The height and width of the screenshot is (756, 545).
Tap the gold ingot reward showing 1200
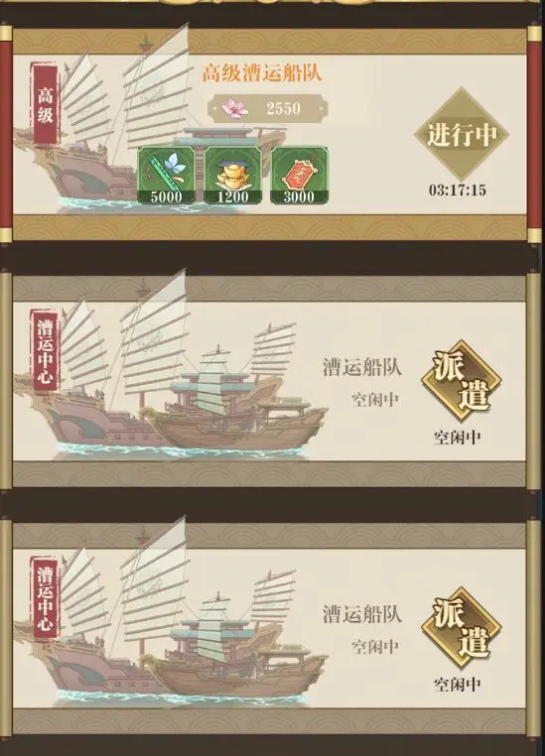coord(233,175)
